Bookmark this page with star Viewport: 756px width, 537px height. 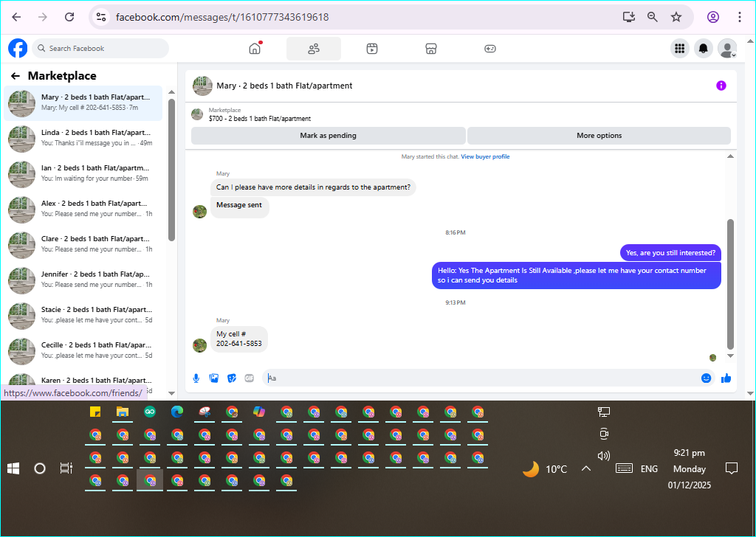coord(676,17)
